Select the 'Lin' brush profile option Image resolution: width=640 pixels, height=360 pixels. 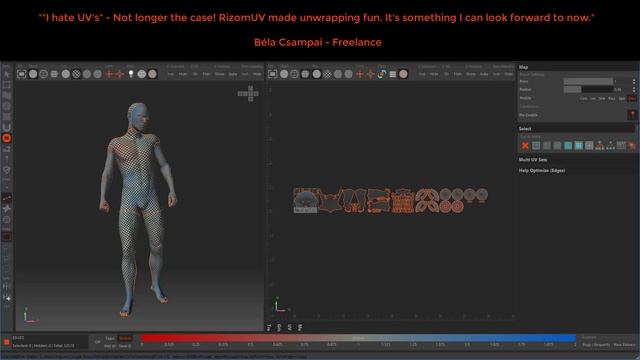click(593, 98)
